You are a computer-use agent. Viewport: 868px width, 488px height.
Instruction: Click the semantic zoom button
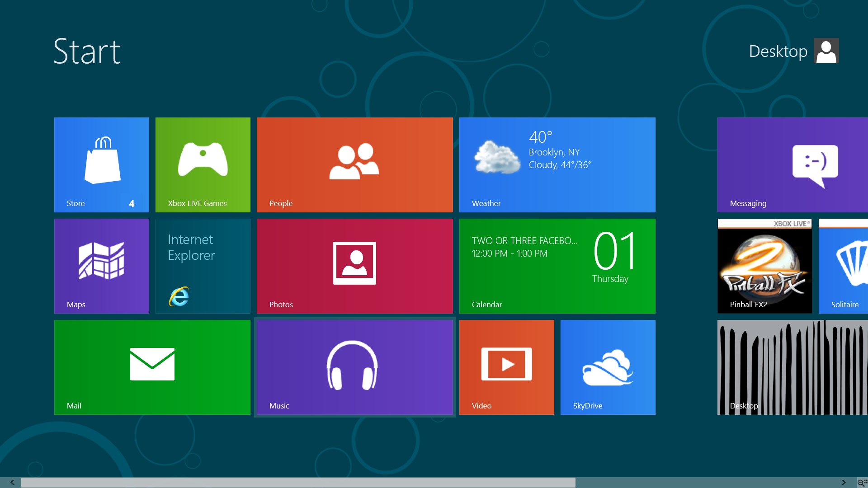tap(862, 483)
